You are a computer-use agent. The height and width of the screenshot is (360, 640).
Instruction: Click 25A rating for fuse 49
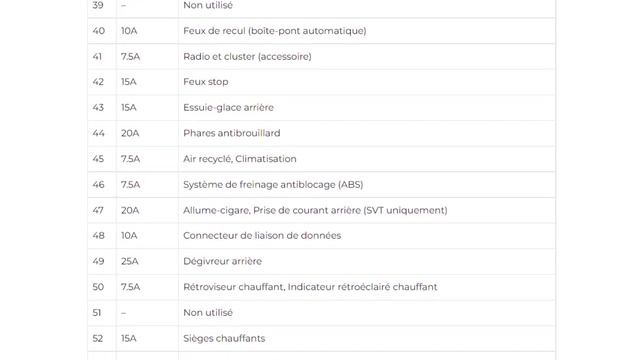[129, 261]
